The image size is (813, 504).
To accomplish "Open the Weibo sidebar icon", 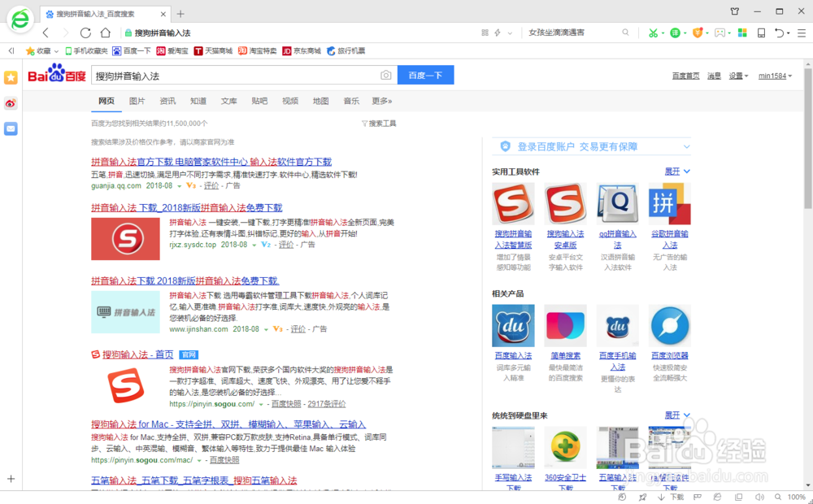I will (x=11, y=103).
